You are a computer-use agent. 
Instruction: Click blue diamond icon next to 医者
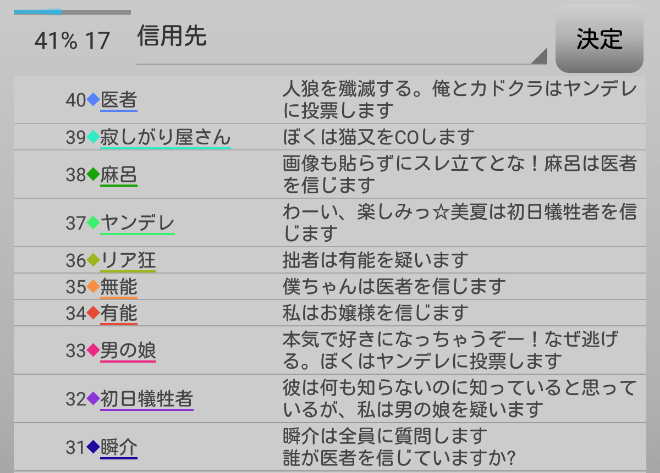[93, 100]
